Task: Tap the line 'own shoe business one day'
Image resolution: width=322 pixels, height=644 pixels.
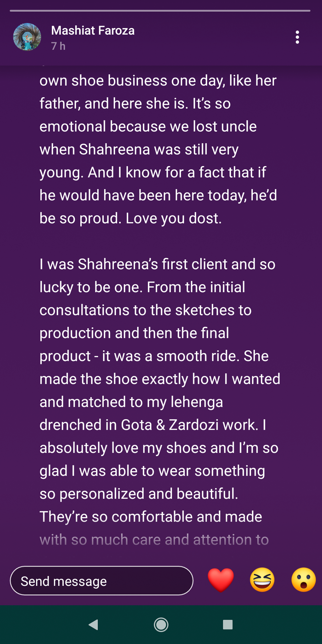Action: pos(158,80)
